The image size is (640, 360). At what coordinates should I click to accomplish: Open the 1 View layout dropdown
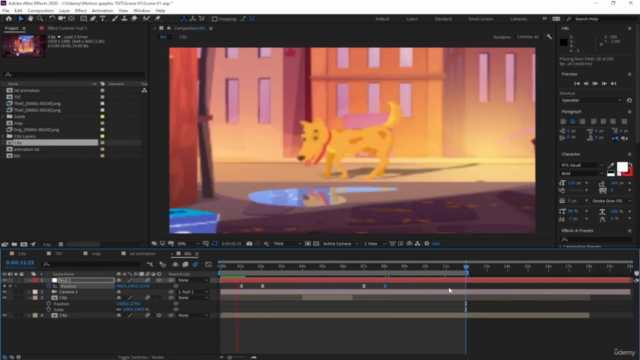click(x=374, y=244)
